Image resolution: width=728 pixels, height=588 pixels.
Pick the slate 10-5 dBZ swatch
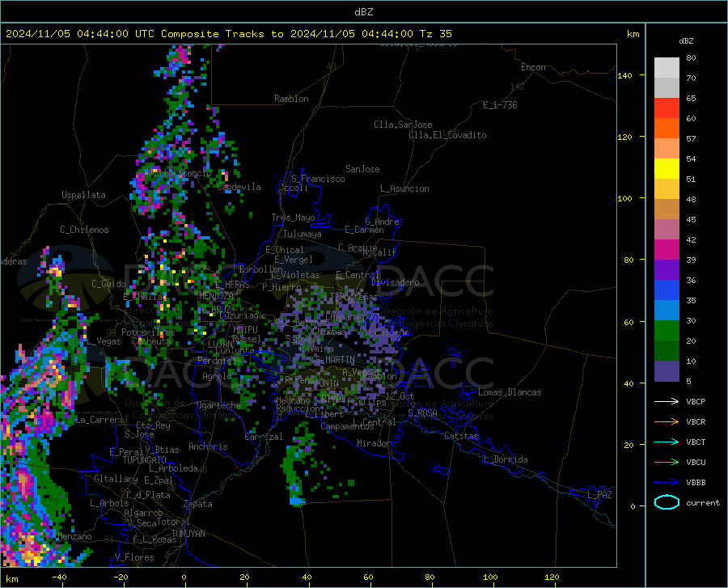coord(667,371)
